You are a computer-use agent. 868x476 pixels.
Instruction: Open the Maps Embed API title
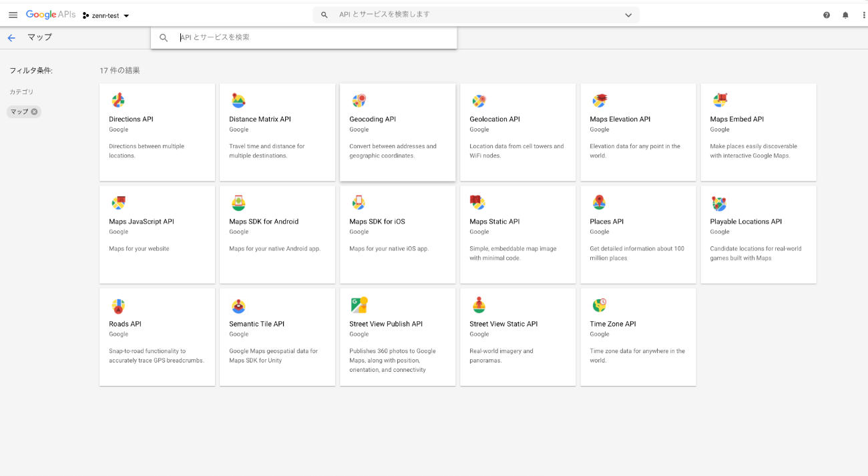736,120
